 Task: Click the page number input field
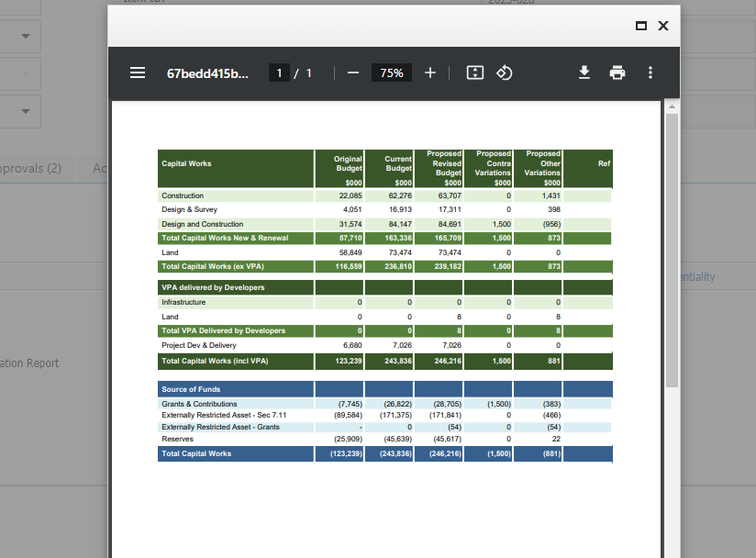coord(279,73)
